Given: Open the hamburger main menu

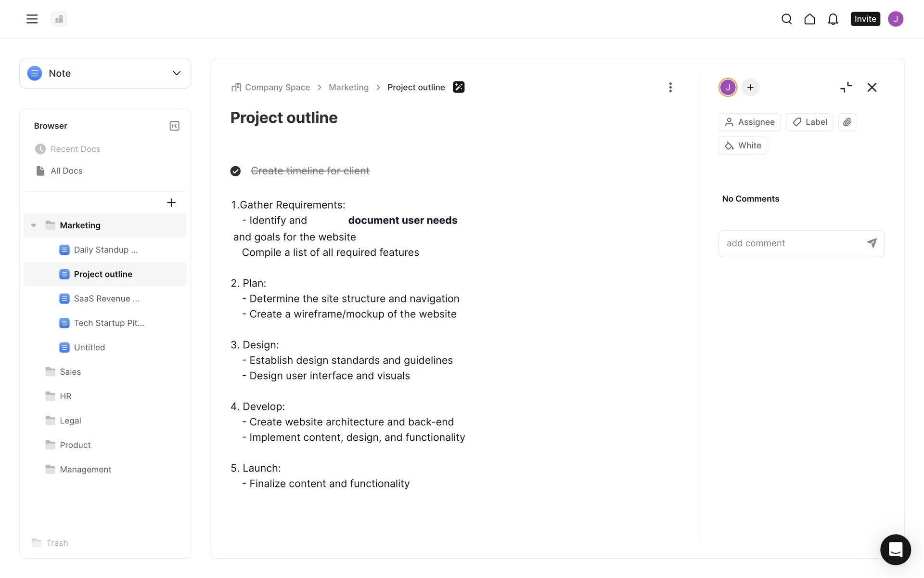Looking at the screenshot, I should (x=32, y=19).
